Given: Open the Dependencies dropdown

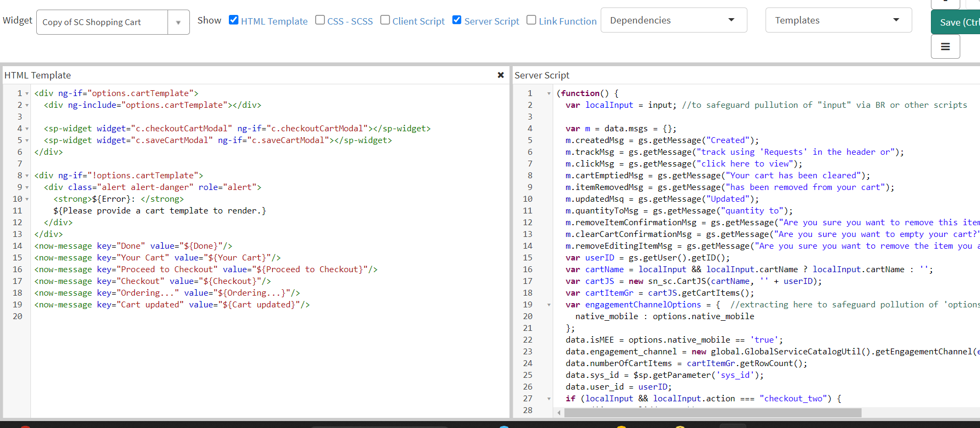Looking at the screenshot, I should click(674, 20).
